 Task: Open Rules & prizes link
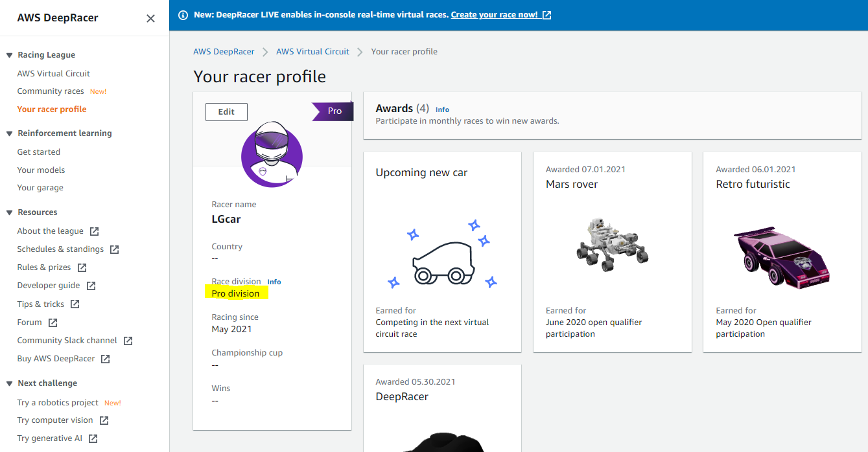click(x=44, y=267)
